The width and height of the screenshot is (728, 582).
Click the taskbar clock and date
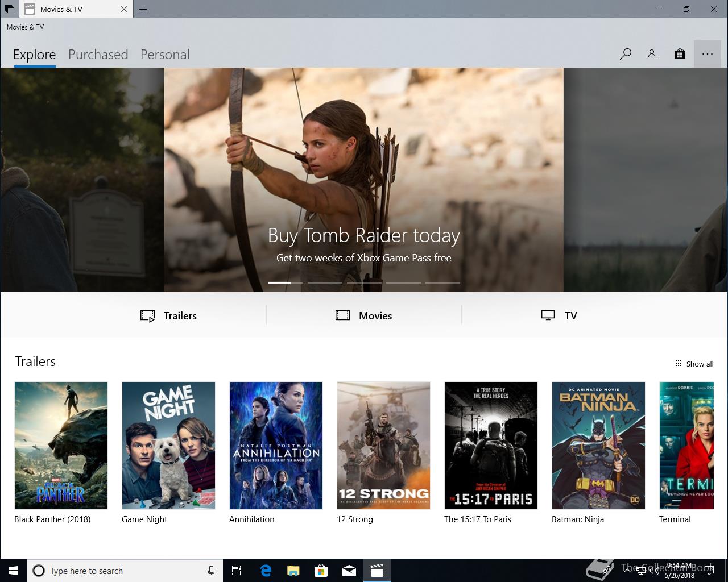679,571
